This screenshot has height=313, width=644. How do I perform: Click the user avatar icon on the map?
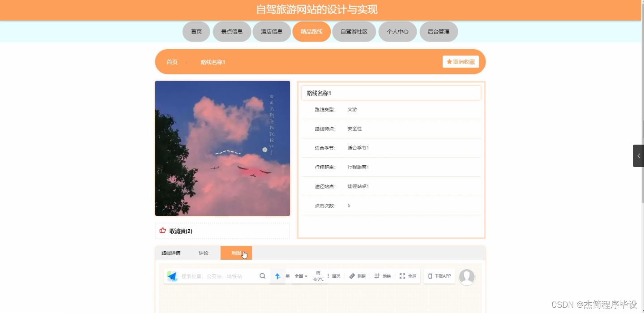pyautogui.click(x=467, y=276)
